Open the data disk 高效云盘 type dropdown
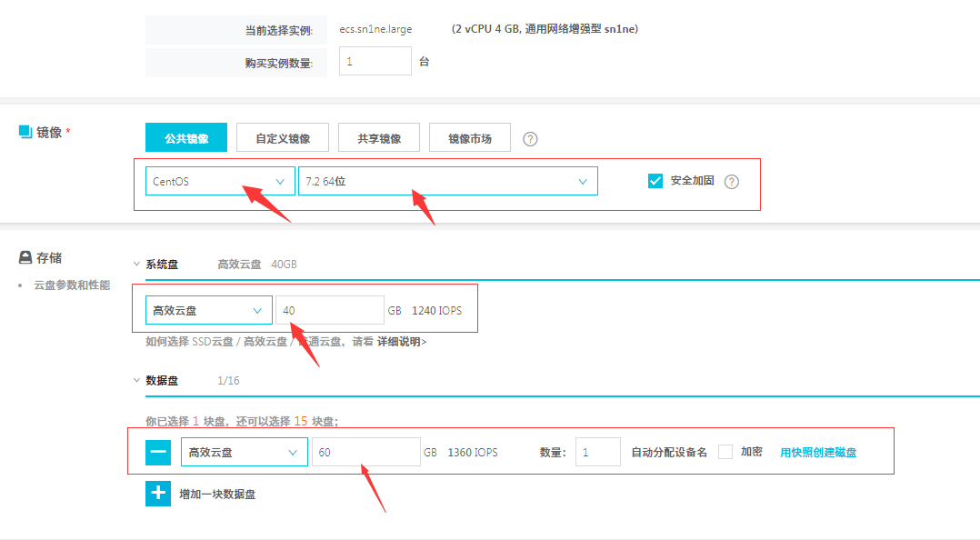 pos(244,452)
